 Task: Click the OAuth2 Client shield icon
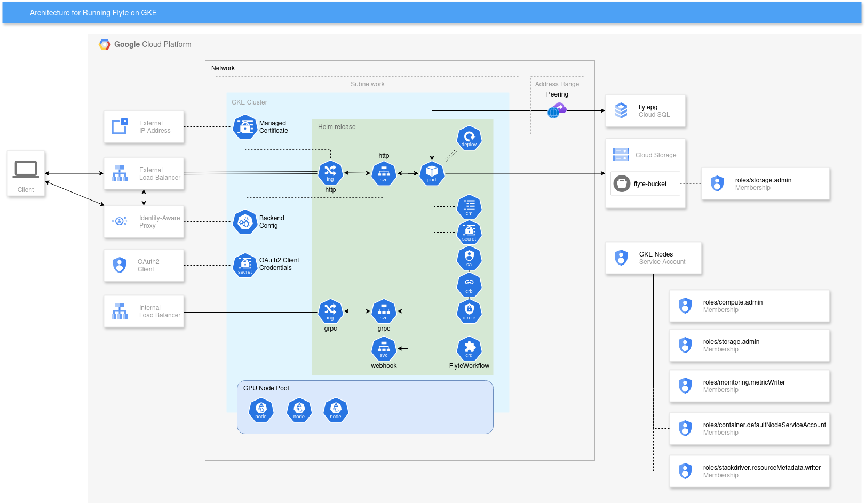[120, 265]
